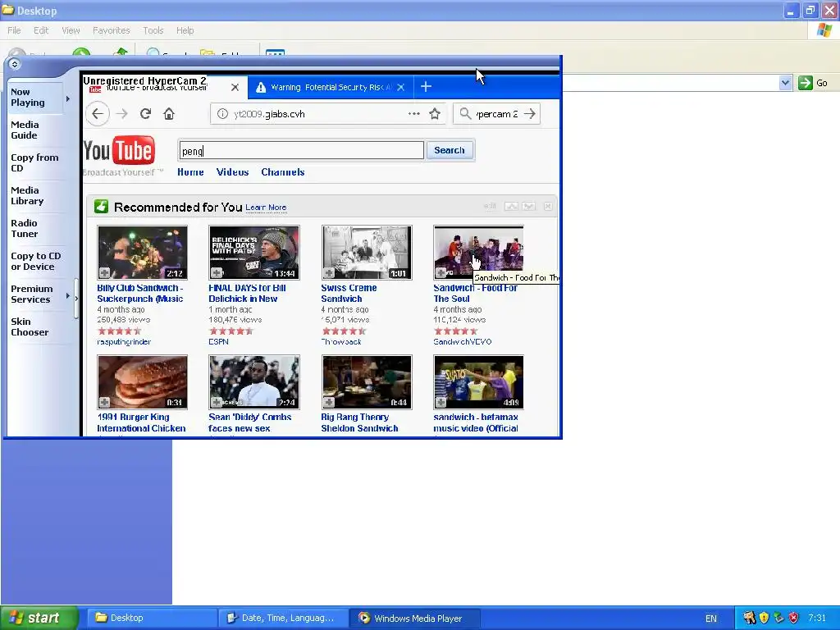Image resolution: width=840 pixels, height=630 pixels.
Task: Close the YouTube tab
Action: [x=235, y=87]
